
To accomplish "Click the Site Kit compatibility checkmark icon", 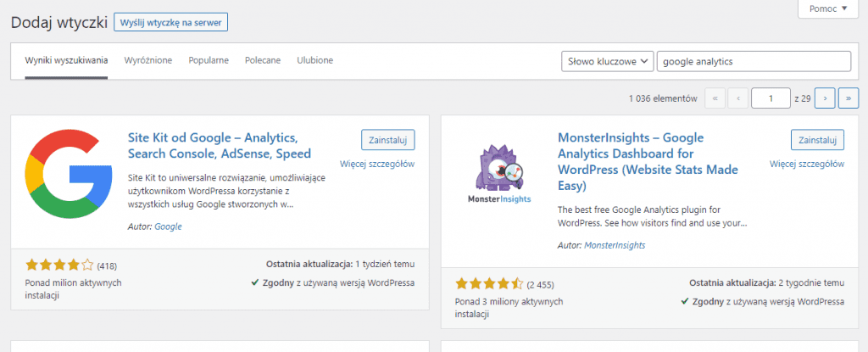I will coord(254,282).
